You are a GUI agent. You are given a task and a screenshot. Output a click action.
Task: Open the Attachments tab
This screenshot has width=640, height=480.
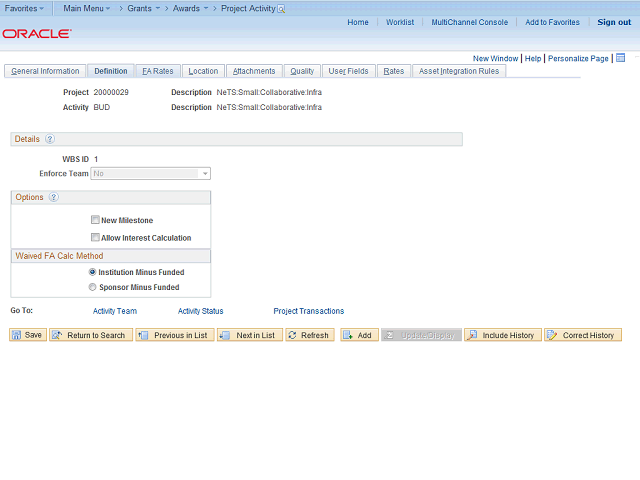pyautogui.click(x=254, y=71)
